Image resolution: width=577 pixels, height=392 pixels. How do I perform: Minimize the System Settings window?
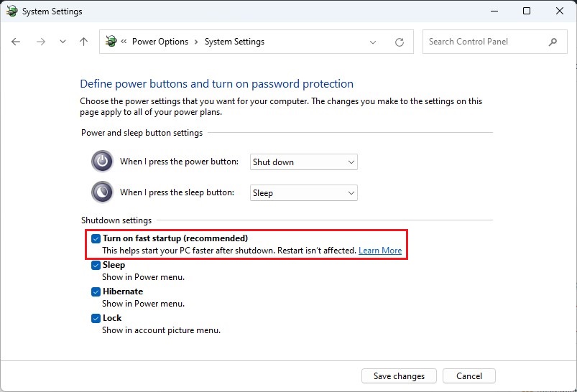click(494, 11)
